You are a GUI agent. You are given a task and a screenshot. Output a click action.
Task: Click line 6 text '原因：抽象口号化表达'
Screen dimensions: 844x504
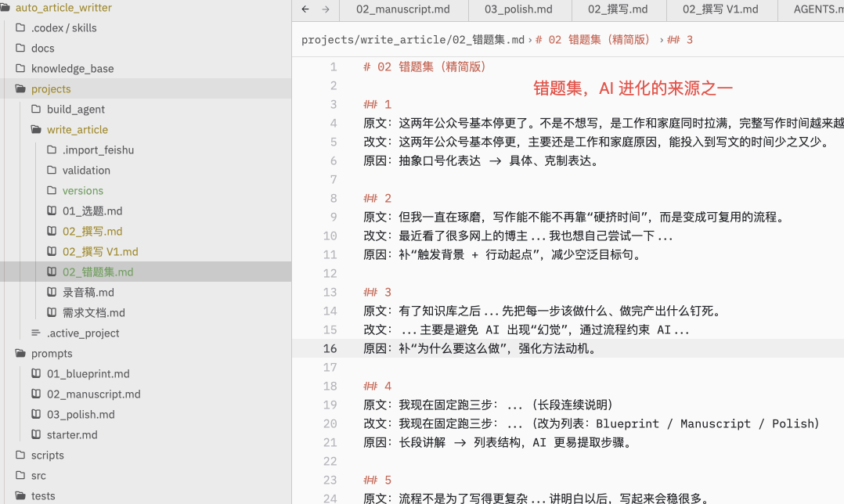click(422, 161)
